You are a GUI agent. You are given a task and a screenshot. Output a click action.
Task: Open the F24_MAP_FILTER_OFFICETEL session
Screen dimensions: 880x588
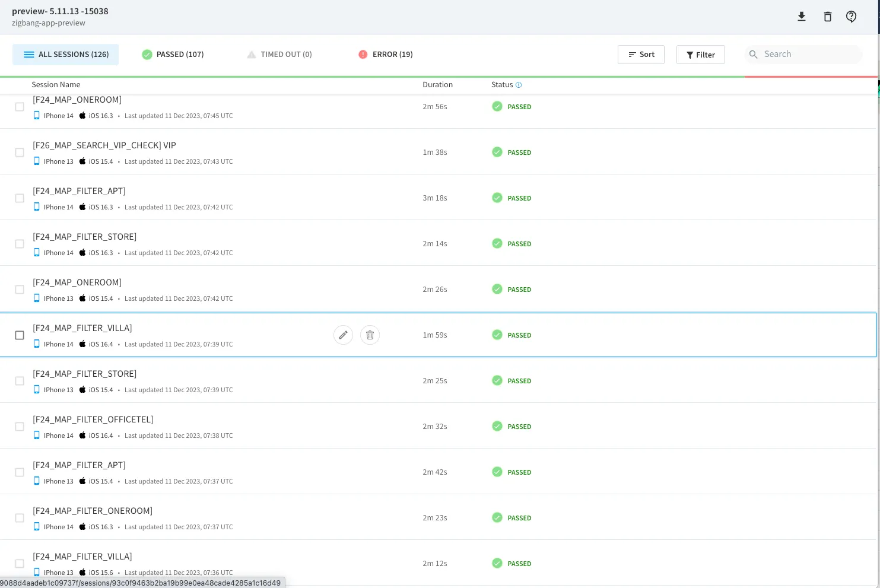click(x=93, y=419)
